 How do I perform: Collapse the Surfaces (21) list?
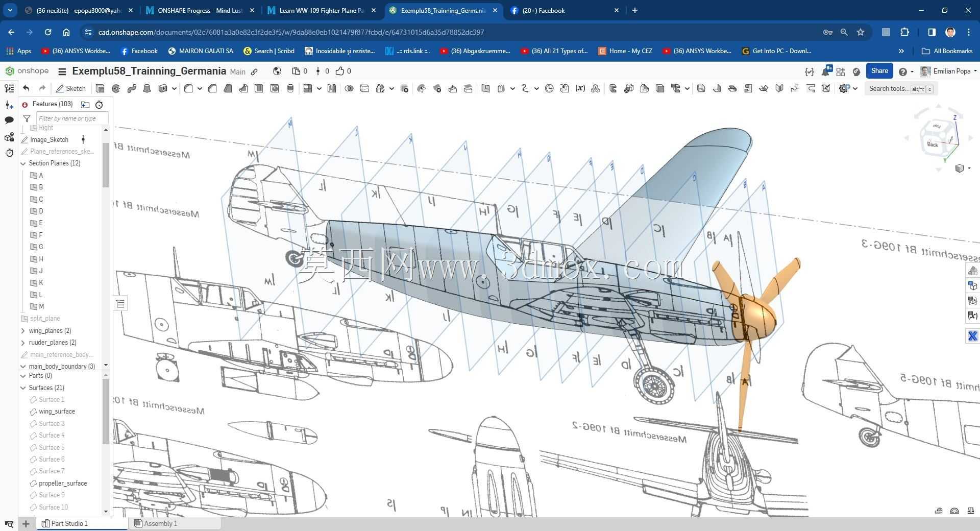tap(23, 388)
